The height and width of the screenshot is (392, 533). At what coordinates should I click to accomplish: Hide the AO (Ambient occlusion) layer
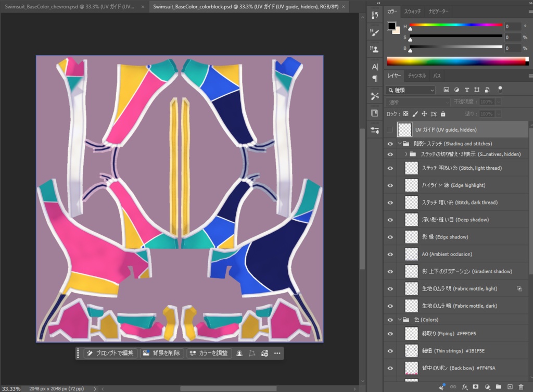coord(390,255)
